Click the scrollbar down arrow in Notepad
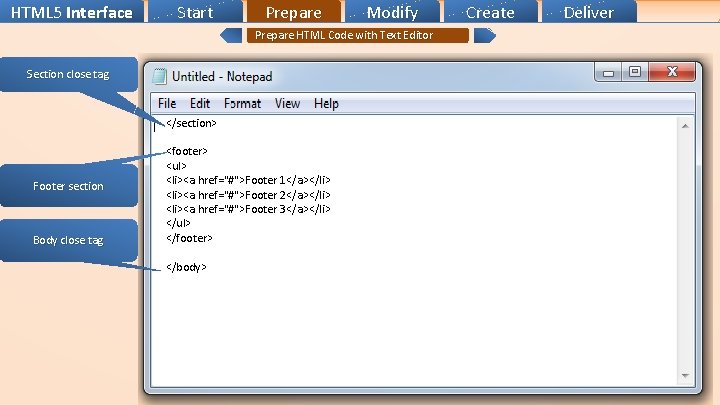This screenshot has height=405, width=720. pyautogui.click(x=685, y=376)
